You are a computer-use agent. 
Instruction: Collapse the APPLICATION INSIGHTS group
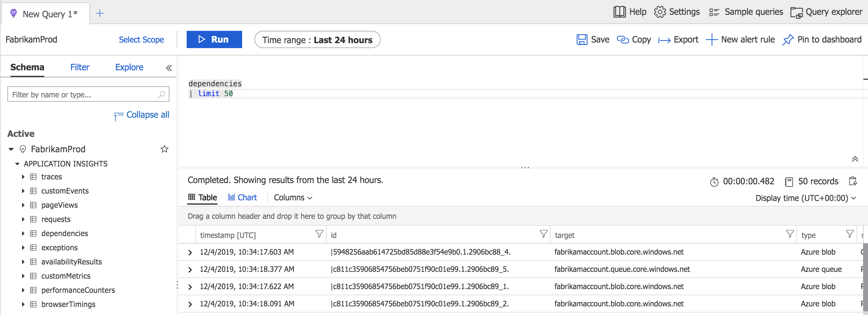pos(17,164)
